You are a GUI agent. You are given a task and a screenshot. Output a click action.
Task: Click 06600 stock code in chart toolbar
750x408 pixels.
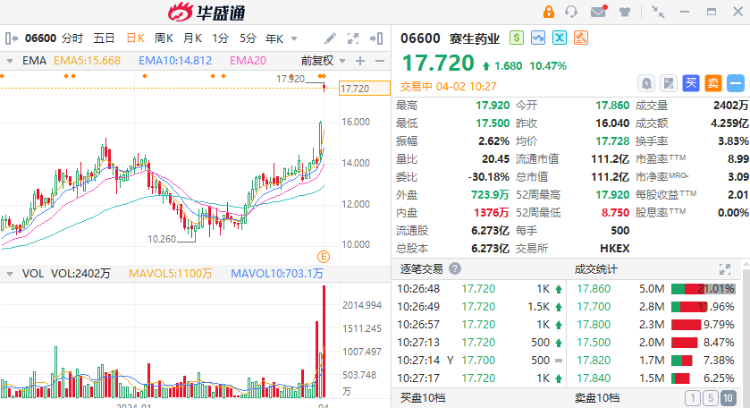pos(41,38)
